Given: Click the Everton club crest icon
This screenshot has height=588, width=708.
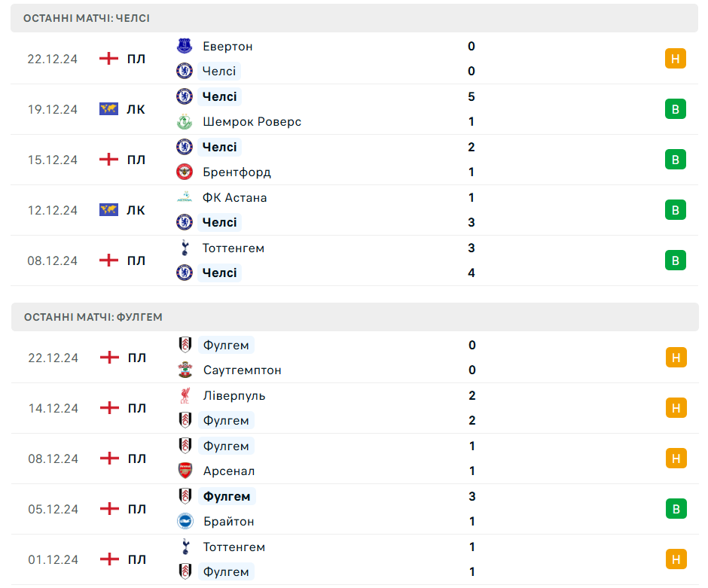Looking at the screenshot, I should pos(185,46).
